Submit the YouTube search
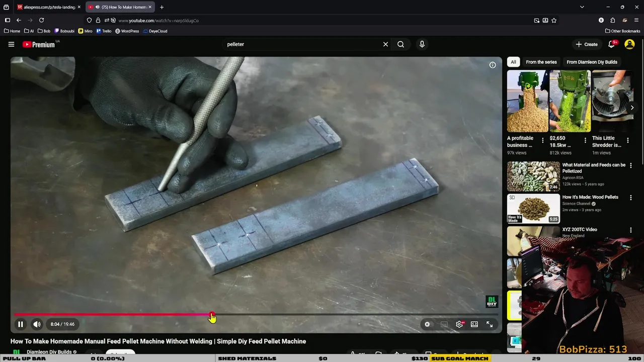 tap(400, 44)
